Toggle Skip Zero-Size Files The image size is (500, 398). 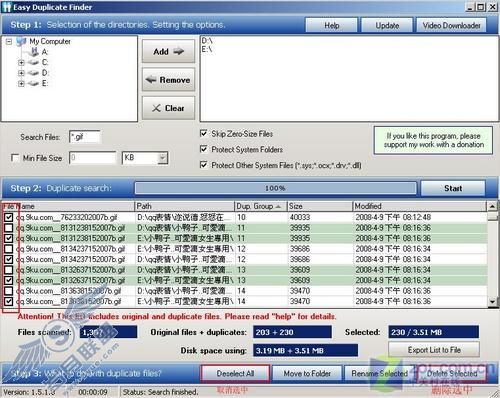[203, 134]
